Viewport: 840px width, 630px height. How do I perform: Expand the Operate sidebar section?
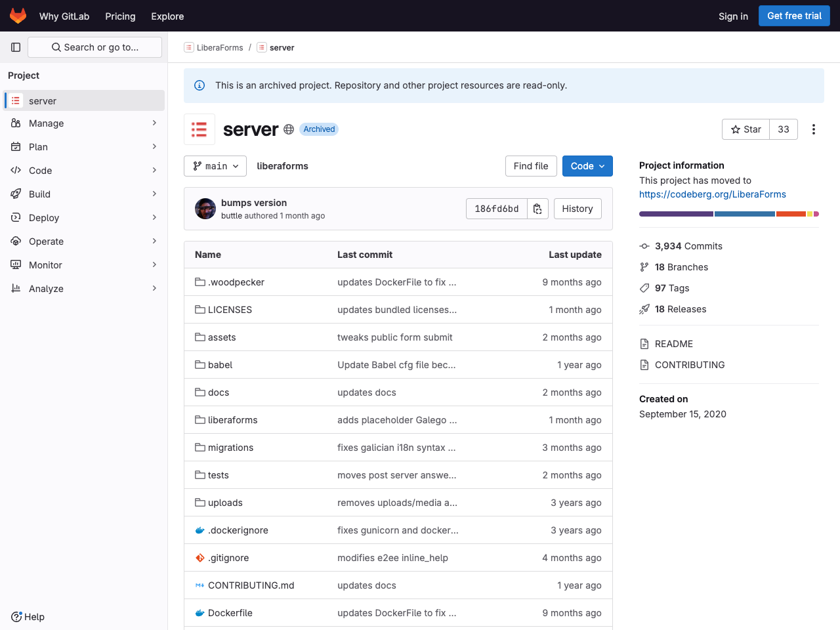pos(154,241)
